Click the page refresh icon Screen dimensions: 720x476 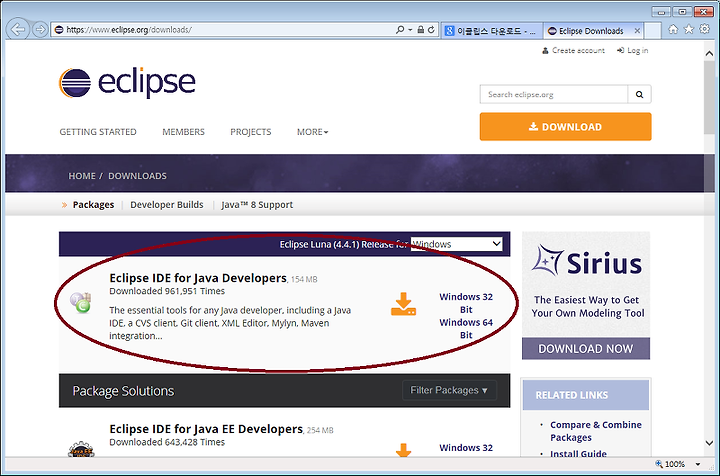point(431,29)
